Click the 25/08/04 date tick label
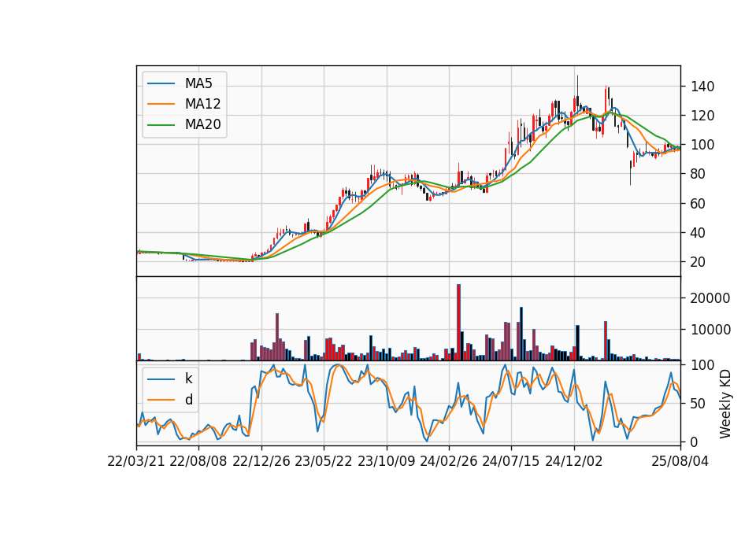Viewport: 756px width, 543px height. pyautogui.click(x=680, y=461)
